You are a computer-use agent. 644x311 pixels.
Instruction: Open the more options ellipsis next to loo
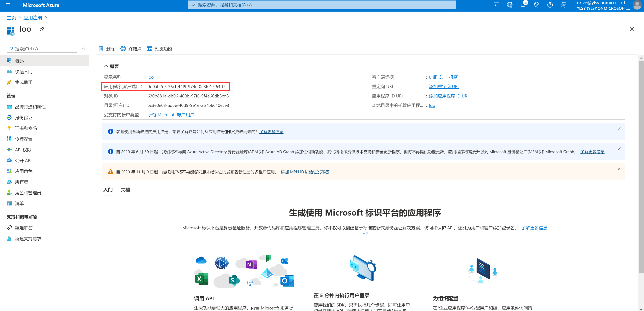(52, 29)
